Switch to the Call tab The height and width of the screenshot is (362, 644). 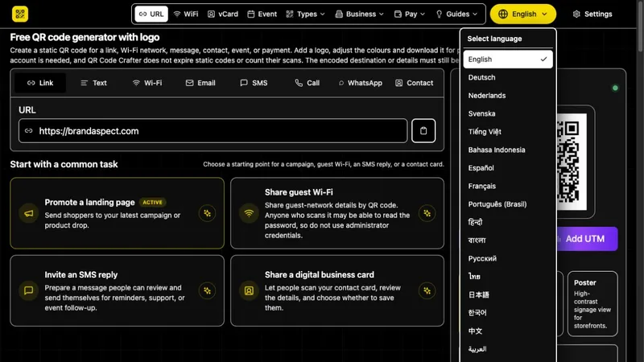[x=308, y=83]
